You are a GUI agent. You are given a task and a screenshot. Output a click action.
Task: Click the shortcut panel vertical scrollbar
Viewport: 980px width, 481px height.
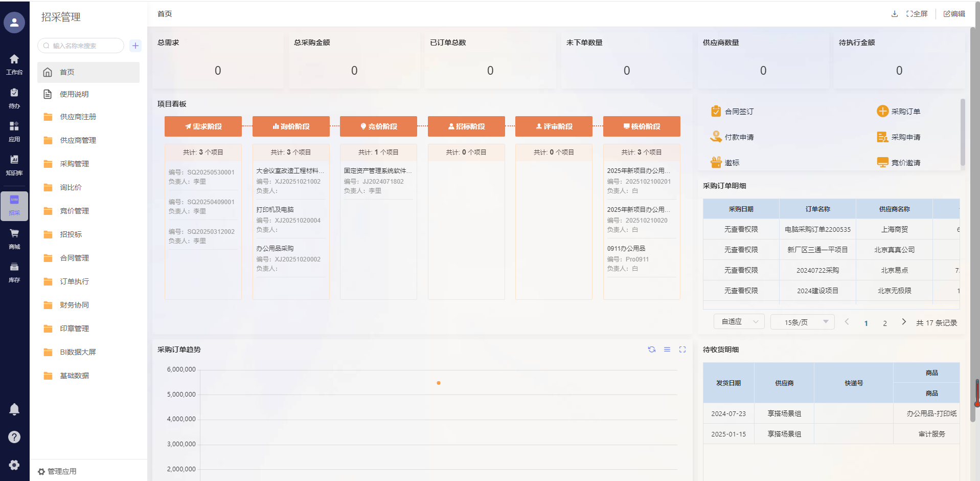coord(963,133)
